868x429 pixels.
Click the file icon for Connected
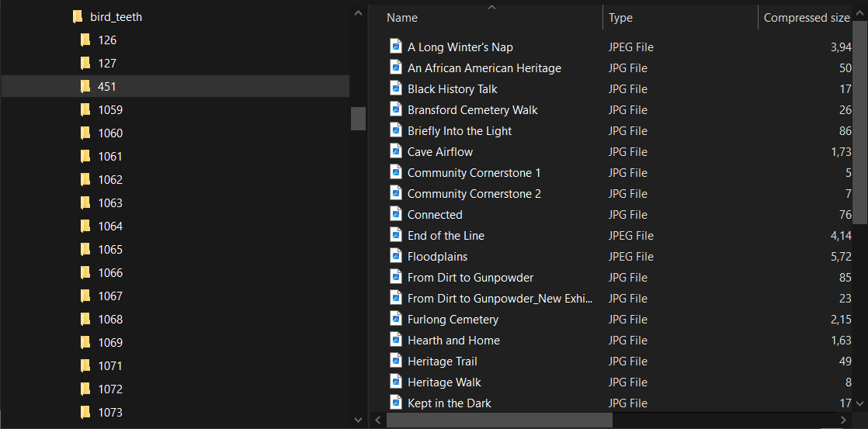tap(396, 214)
